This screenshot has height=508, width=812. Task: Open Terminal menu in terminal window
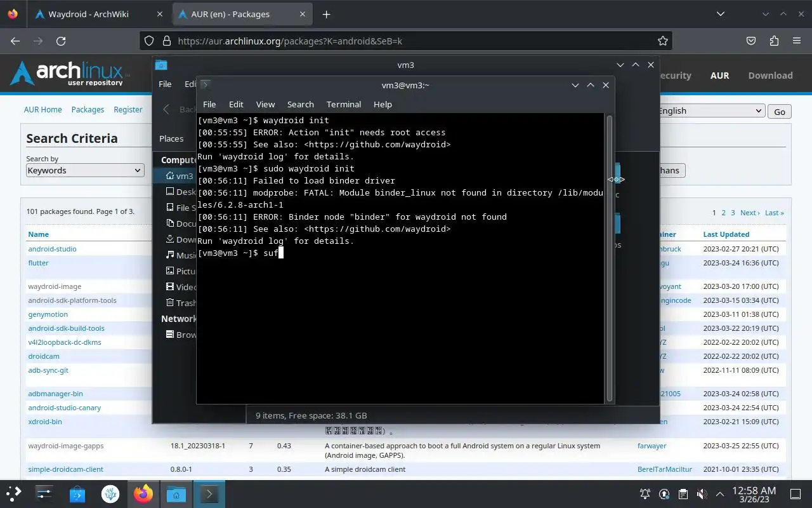343,104
